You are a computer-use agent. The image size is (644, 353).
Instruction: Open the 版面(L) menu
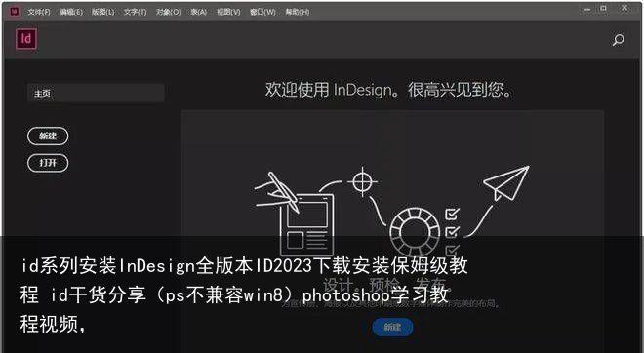pyautogui.click(x=102, y=12)
